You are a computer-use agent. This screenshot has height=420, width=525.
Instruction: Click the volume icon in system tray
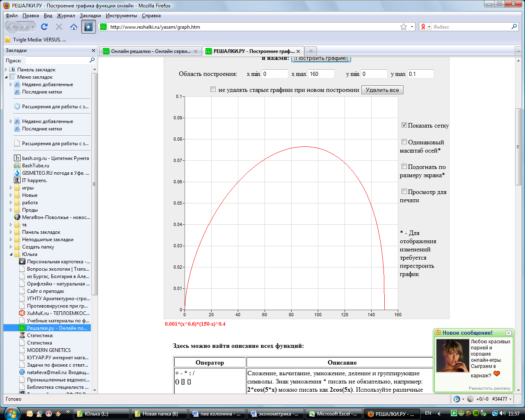pos(502,413)
